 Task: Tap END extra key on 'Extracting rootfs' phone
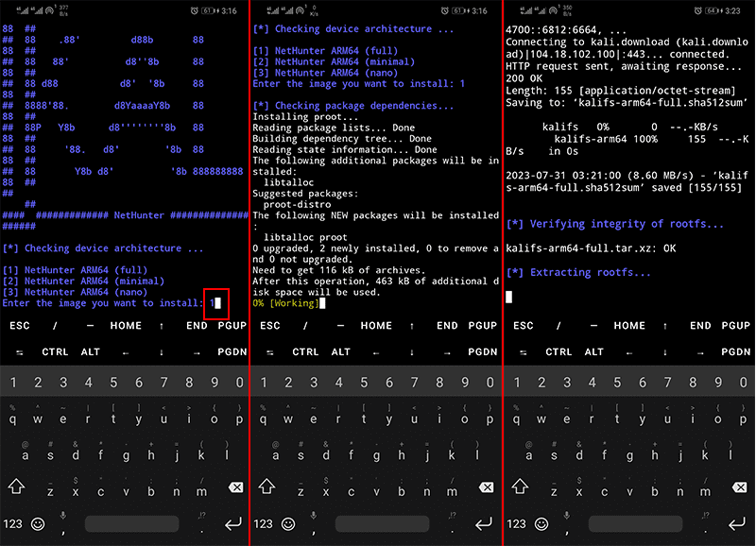[x=700, y=326]
